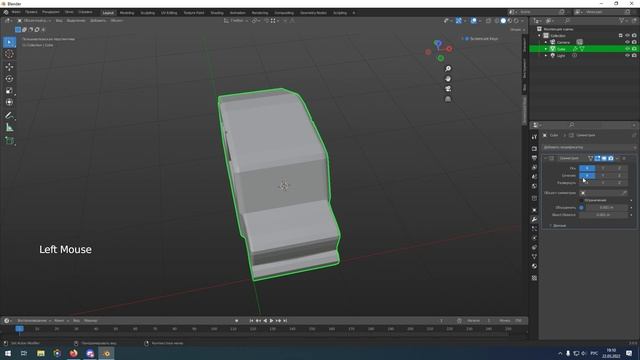
Task: Toggle Mirror modifier edit mode display
Action: pyautogui.click(x=597, y=158)
